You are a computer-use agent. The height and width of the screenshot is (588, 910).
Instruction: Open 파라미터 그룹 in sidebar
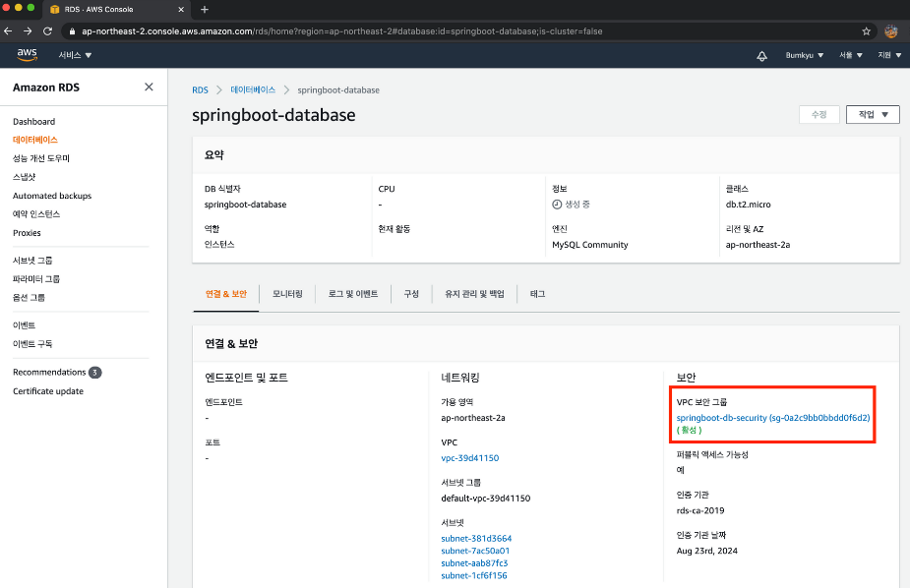(36, 279)
